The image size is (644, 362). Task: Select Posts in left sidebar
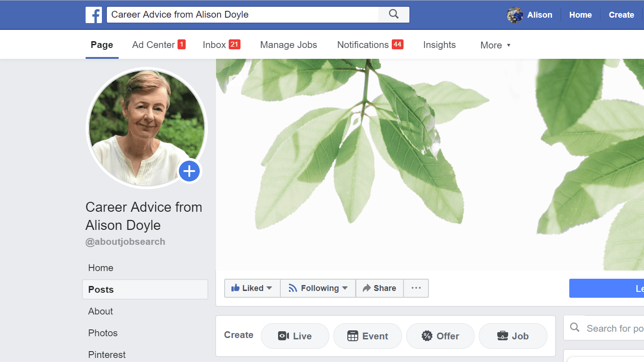click(x=145, y=290)
